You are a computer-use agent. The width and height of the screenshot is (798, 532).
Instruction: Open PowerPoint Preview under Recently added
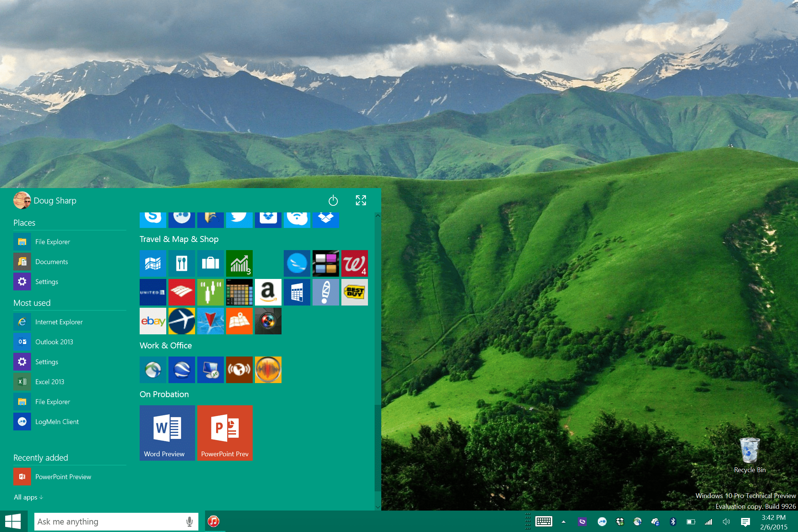tap(70, 477)
